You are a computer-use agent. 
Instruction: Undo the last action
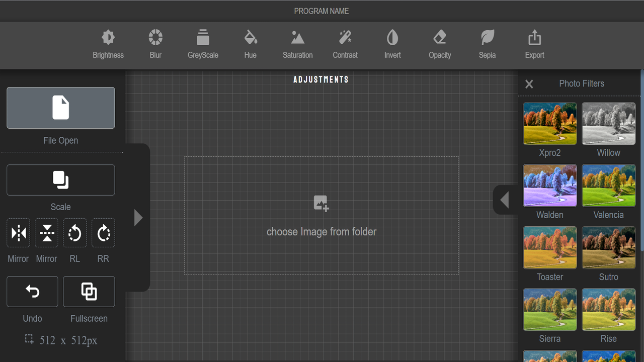[32, 292]
